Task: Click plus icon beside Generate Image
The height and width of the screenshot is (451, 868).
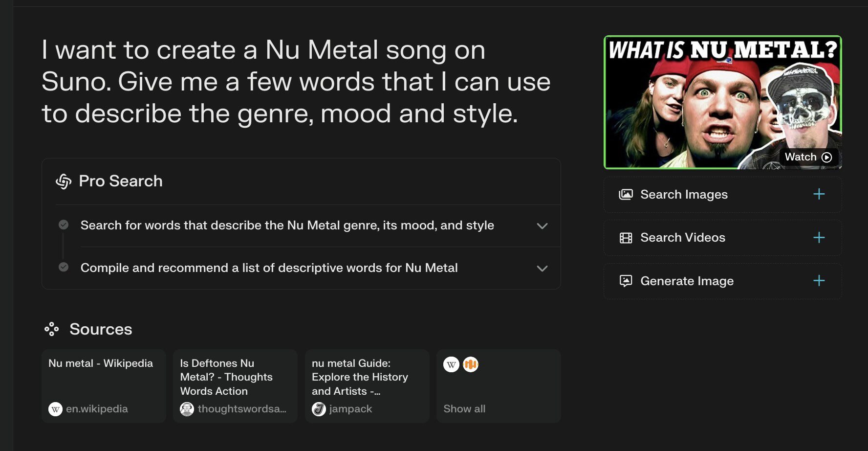Action: [x=819, y=281]
